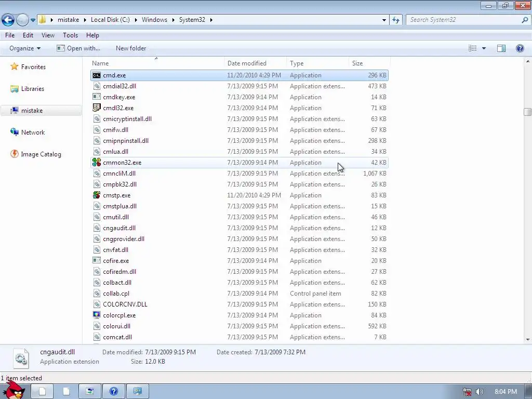Click the Back navigation arrow
This screenshot has height=399, width=532.
click(8, 20)
